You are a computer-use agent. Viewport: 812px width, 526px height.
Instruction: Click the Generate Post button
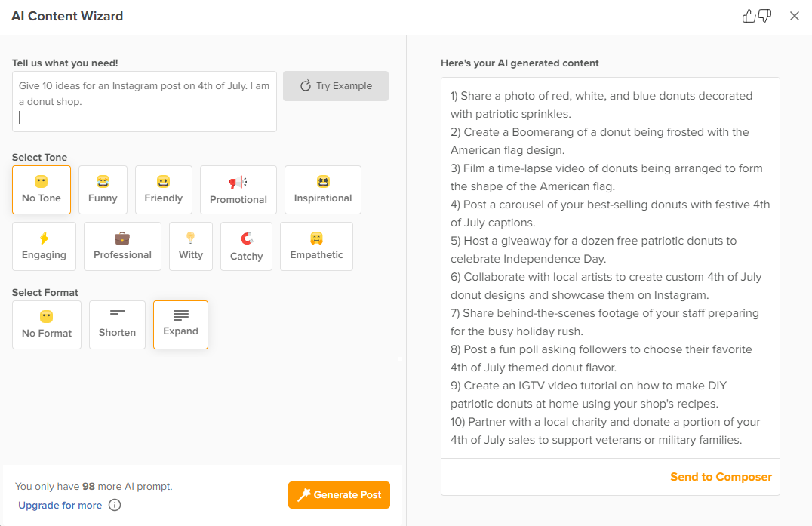click(339, 495)
